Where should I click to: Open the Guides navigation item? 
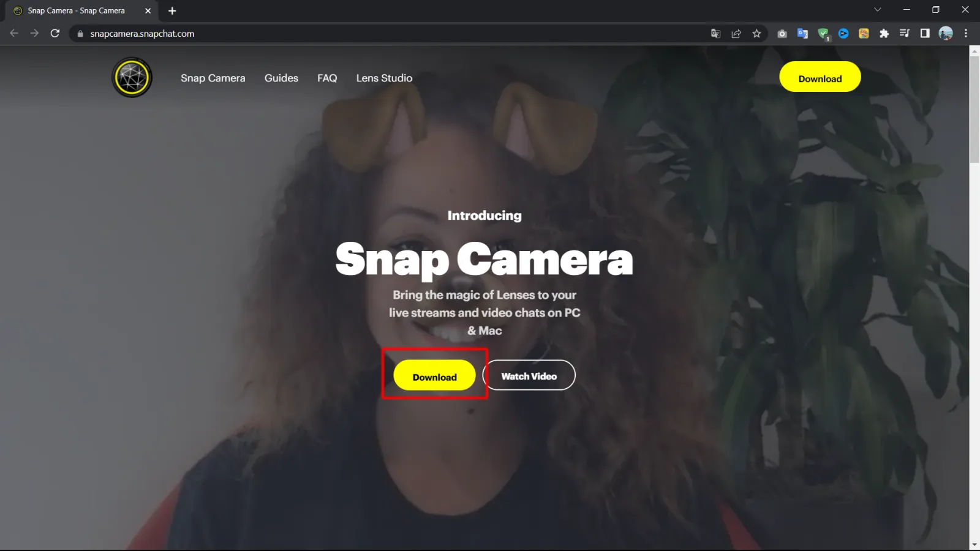[281, 78]
